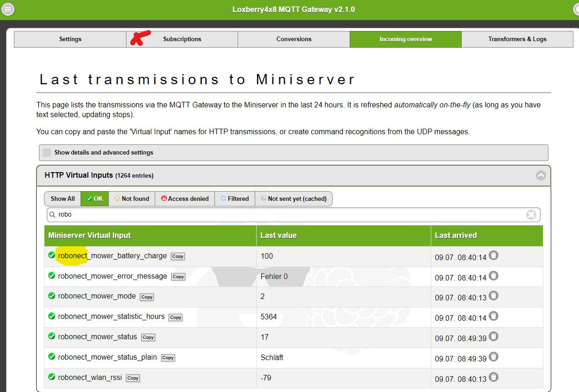This screenshot has height=392, width=579.
Task: Click green status check of robonect_mower_mode
Action: (x=52, y=296)
